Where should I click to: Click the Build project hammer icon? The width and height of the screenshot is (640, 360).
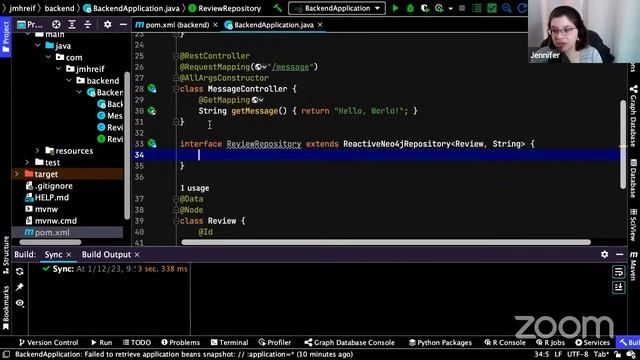coord(278,8)
